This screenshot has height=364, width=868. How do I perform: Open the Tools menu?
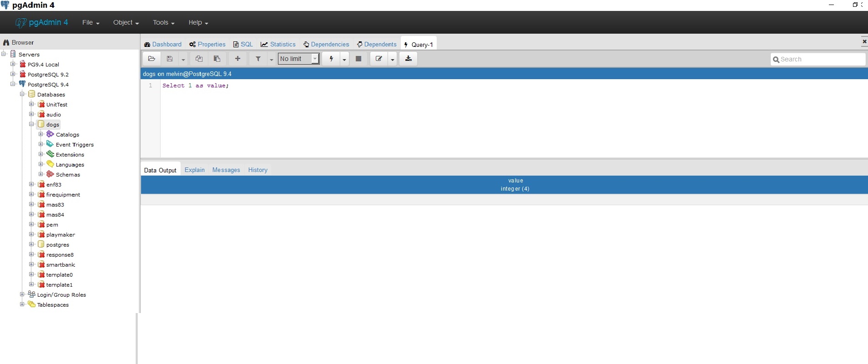coord(163,22)
